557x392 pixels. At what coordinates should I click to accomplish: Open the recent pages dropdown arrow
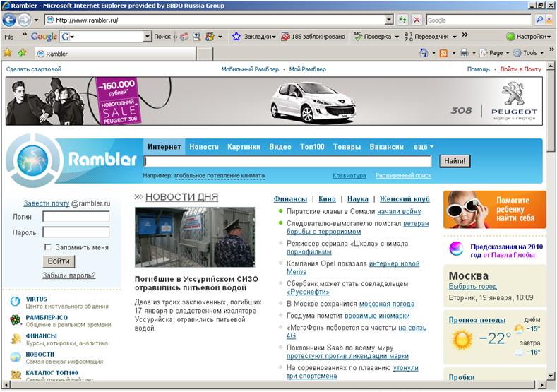coord(36,20)
